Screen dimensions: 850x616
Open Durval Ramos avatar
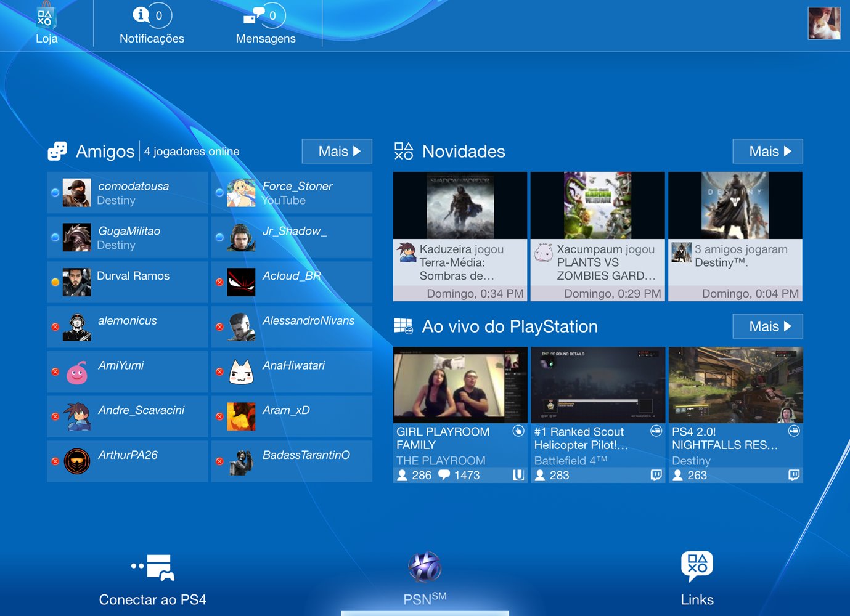click(77, 282)
